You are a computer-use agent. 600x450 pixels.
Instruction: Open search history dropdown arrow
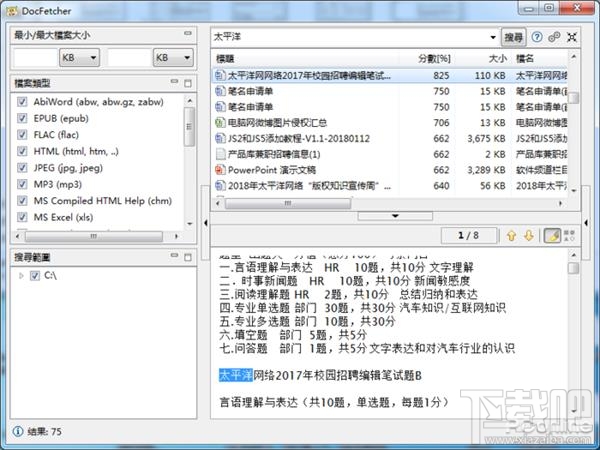[493, 37]
